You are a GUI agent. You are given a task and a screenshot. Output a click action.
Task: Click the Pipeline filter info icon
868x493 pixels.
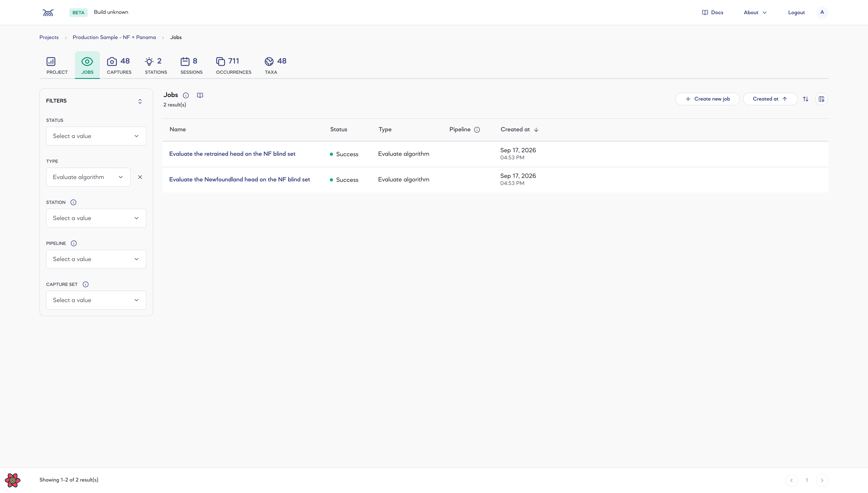click(x=74, y=244)
